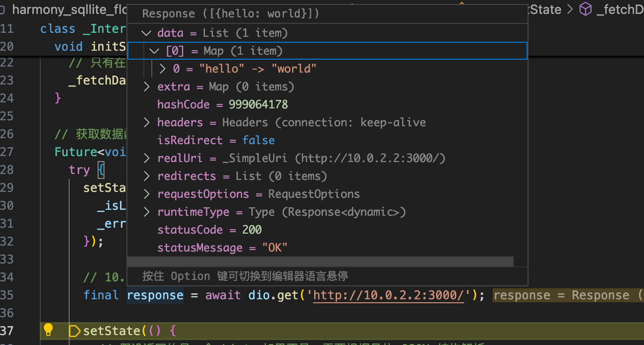
Task: Click setState on highlighted line 37
Action: (111, 331)
